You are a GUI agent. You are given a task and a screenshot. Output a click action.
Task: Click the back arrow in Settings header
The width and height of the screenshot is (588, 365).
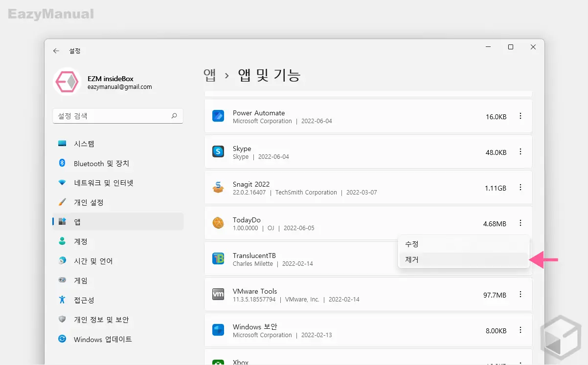coord(56,51)
